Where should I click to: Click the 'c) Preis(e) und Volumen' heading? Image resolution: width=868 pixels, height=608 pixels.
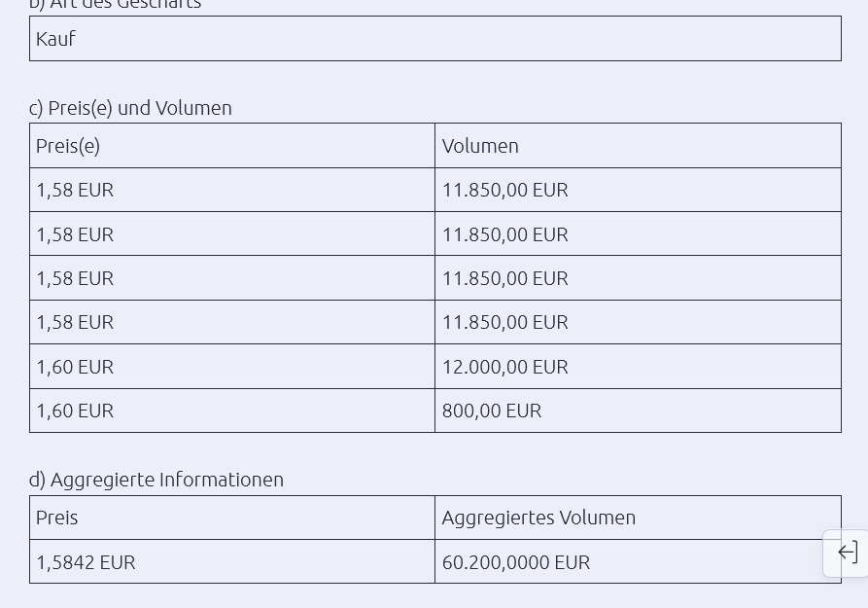[130, 108]
